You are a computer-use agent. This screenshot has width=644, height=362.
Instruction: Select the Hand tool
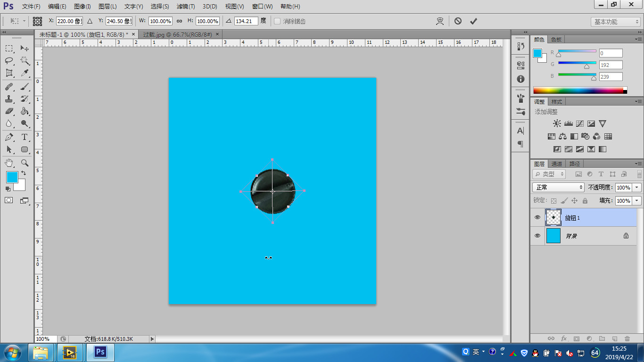[x=9, y=163]
